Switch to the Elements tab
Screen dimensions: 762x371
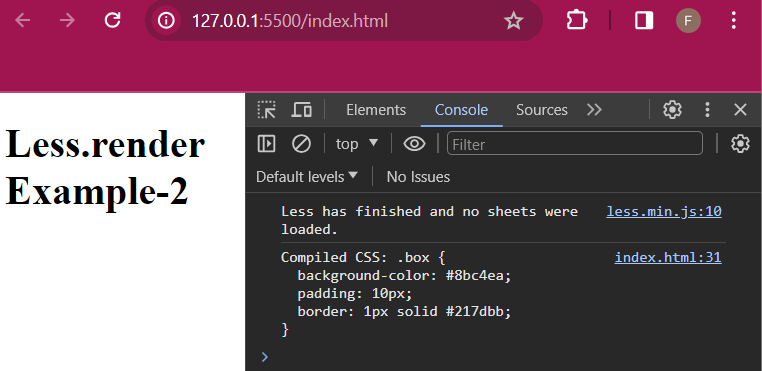376,110
